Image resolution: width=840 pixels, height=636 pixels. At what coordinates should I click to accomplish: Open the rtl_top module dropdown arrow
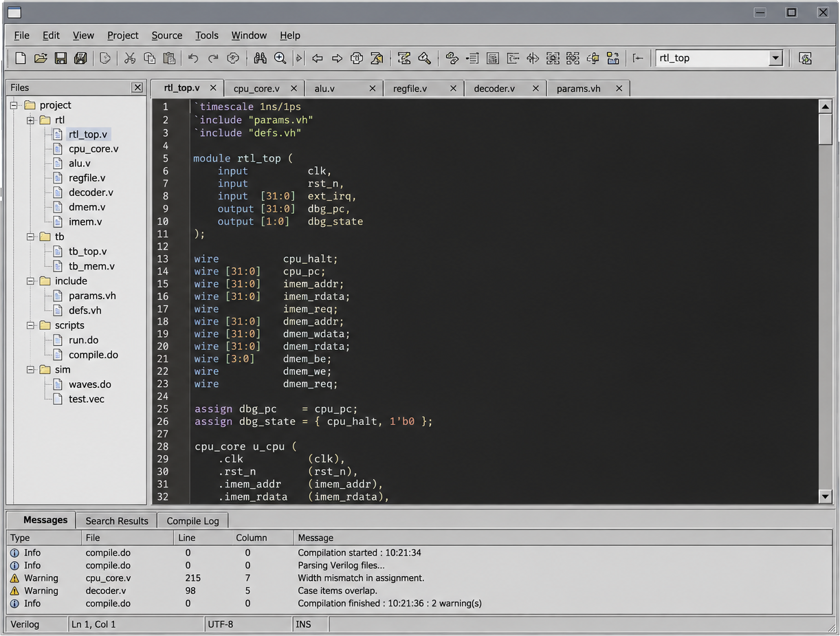click(775, 58)
